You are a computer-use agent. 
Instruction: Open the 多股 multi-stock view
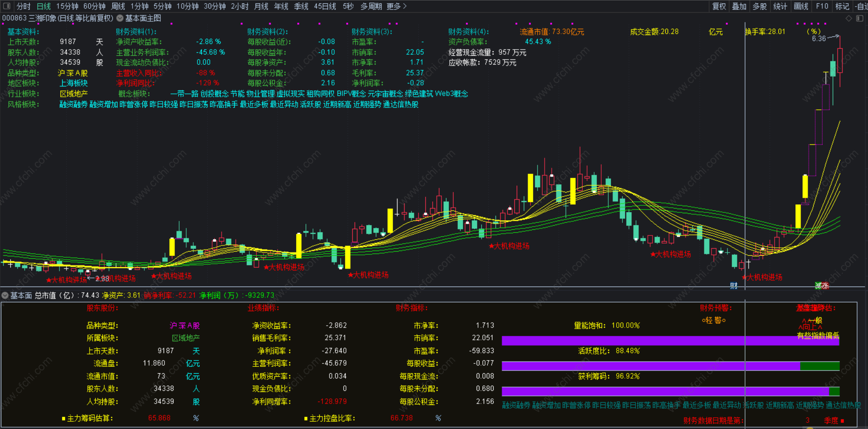(x=760, y=6)
